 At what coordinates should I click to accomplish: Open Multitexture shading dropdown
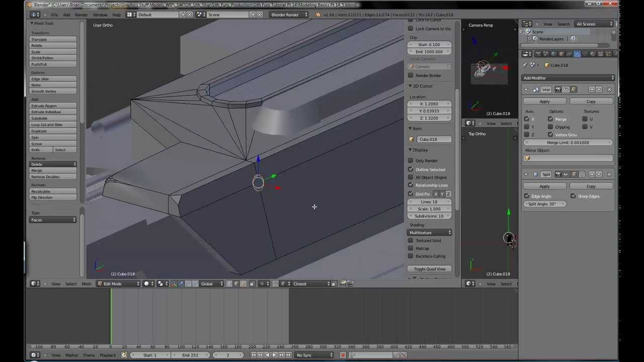point(430,233)
